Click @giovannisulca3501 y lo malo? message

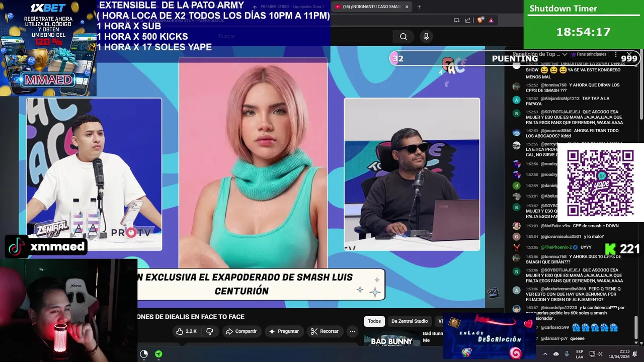[x=574, y=236]
